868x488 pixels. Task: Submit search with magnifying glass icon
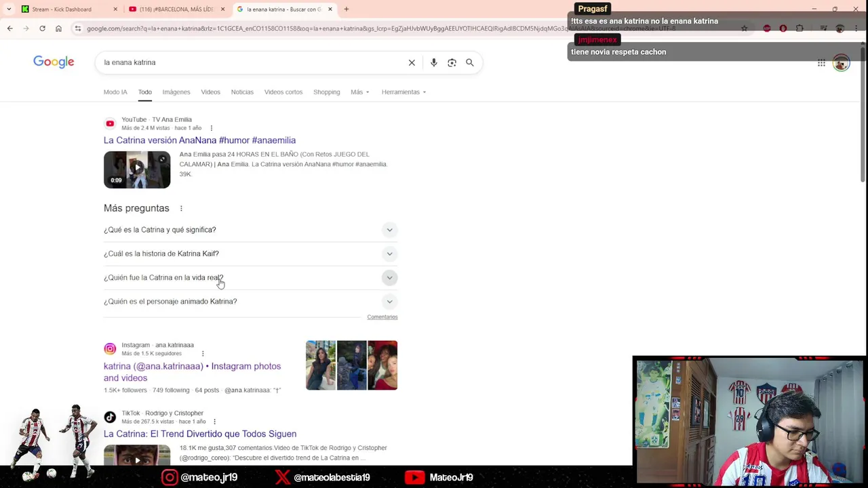(x=469, y=62)
